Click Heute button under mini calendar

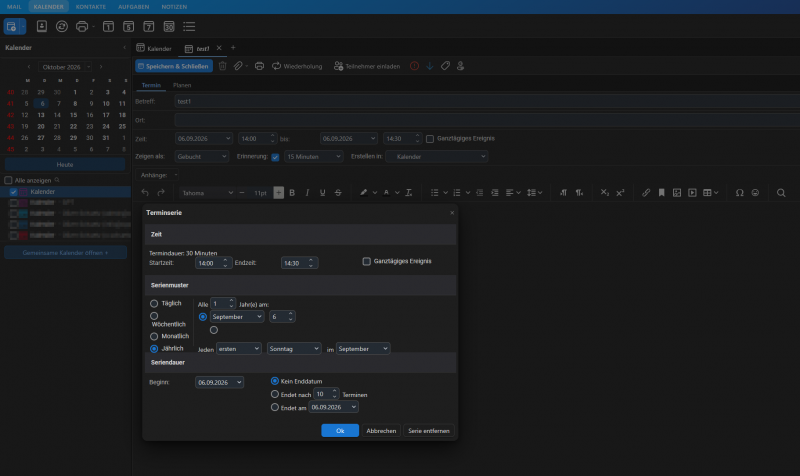coord(65,165)
